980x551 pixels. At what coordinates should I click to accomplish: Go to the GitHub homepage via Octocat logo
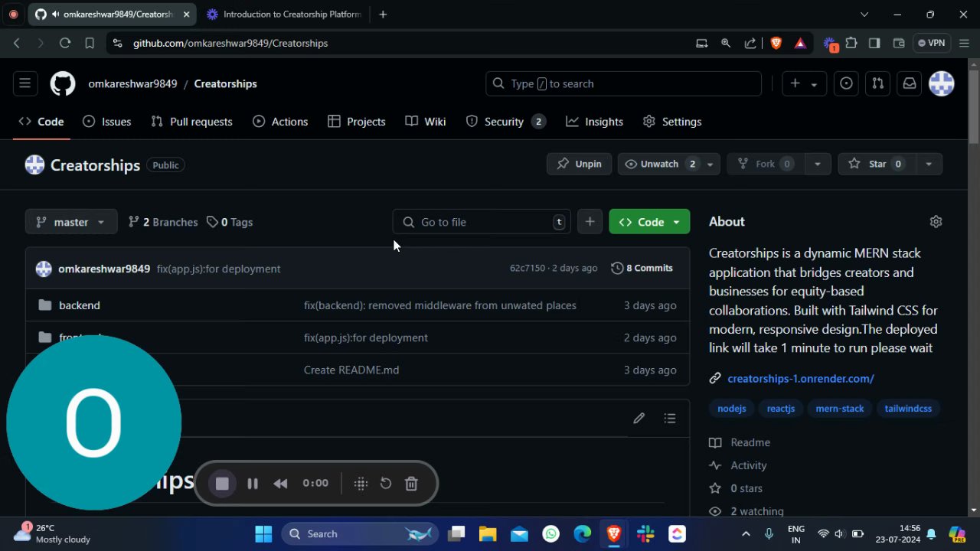(x=63, y=83)
